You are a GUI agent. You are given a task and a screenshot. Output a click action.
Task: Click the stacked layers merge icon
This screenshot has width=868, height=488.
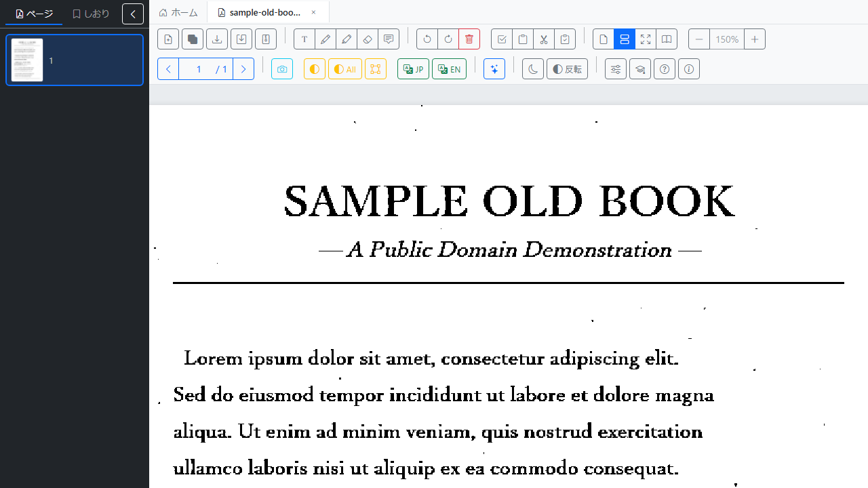point(193,39)
